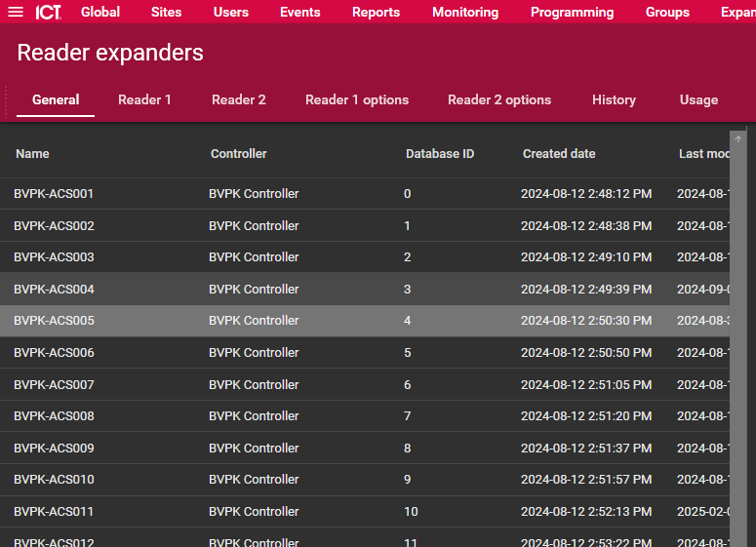Open the Global menu

pyautogui.click(x=100, y=12)
